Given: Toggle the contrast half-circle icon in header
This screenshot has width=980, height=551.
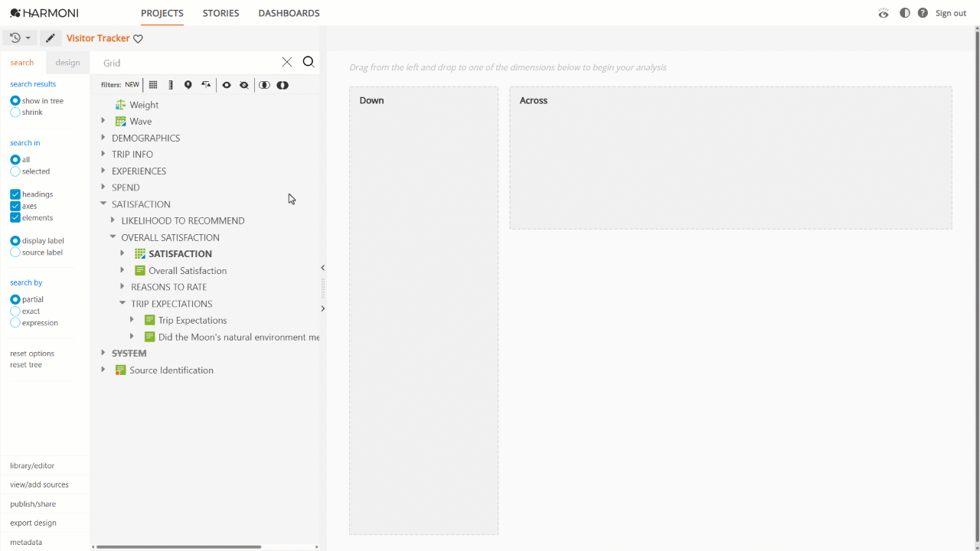Looking at the screenshot, I should pyautogui.click(x=905, y=13).
